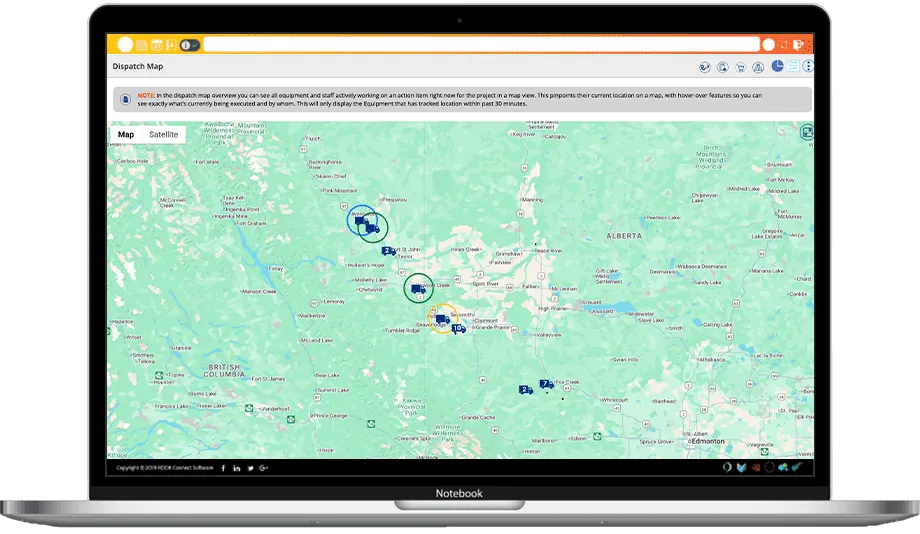920x534 pixels.
Task: Click truck cluster marker labeled 10
Action: [x=458, y=328]
